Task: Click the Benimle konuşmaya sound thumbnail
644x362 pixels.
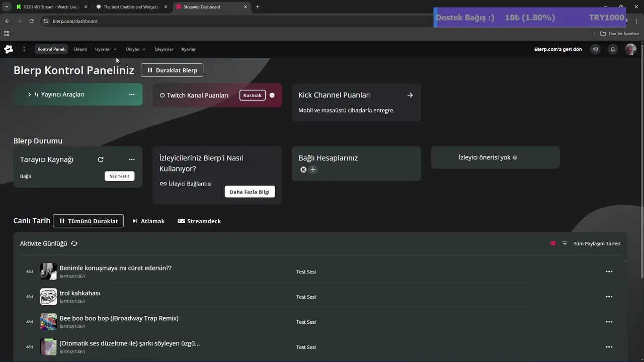Action: click(x=49, y=271)
